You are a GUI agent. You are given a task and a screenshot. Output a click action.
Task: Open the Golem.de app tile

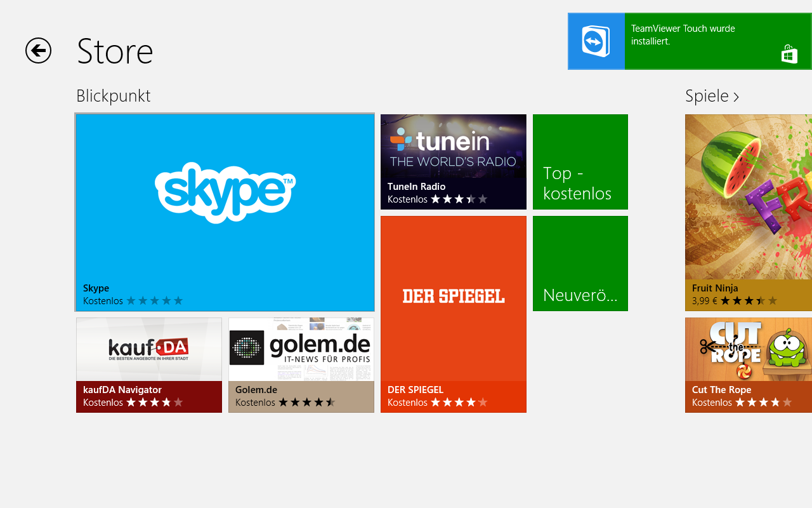301,365
